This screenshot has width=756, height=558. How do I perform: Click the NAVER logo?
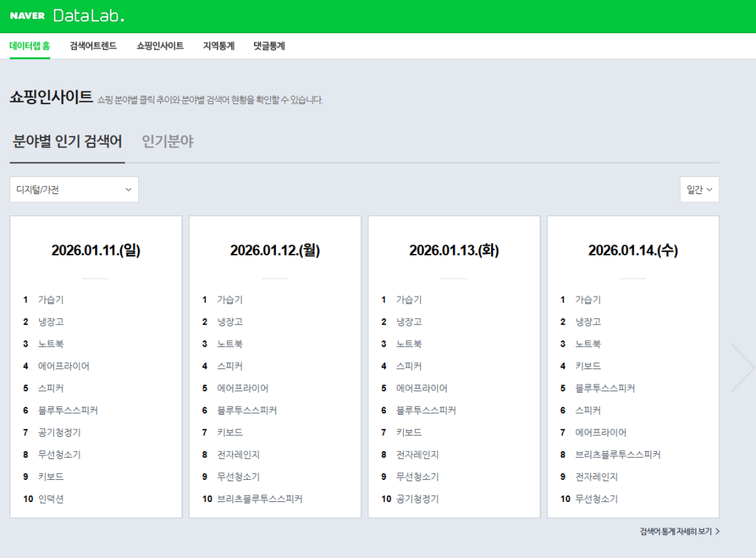point(27,16)
